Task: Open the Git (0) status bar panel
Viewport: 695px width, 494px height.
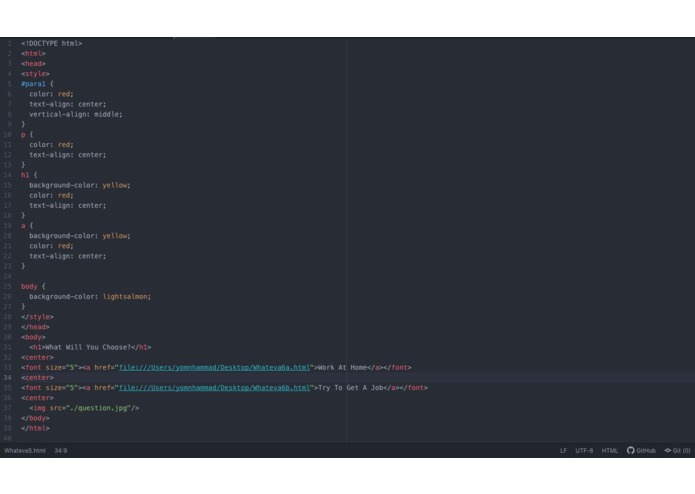Action: point(677,450)
